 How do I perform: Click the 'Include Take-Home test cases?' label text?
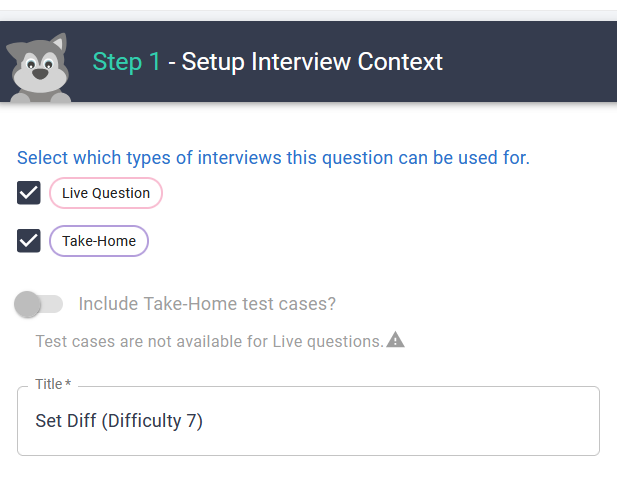207,304
